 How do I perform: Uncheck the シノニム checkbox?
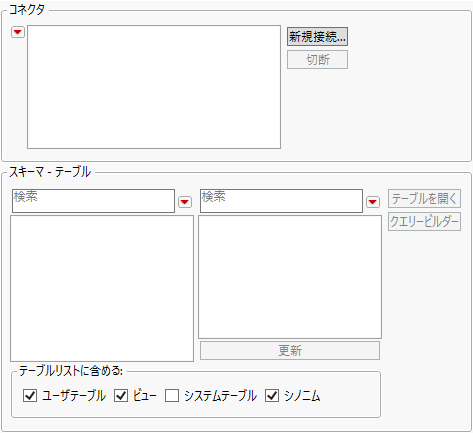pyautogui.click(x=272, y=396)
